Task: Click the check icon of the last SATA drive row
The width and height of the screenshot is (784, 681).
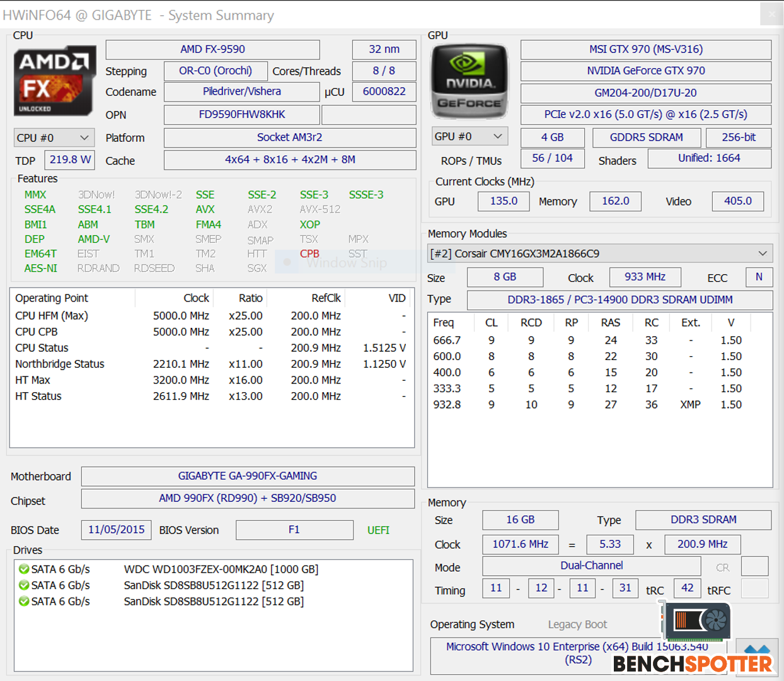Action: (24, 602)
